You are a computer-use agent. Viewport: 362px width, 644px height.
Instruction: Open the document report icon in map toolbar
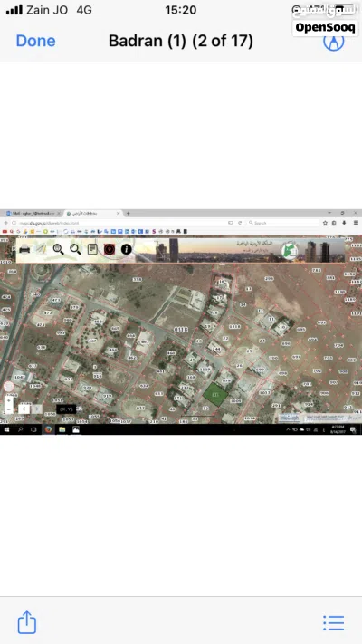click(x=92, y=249)
